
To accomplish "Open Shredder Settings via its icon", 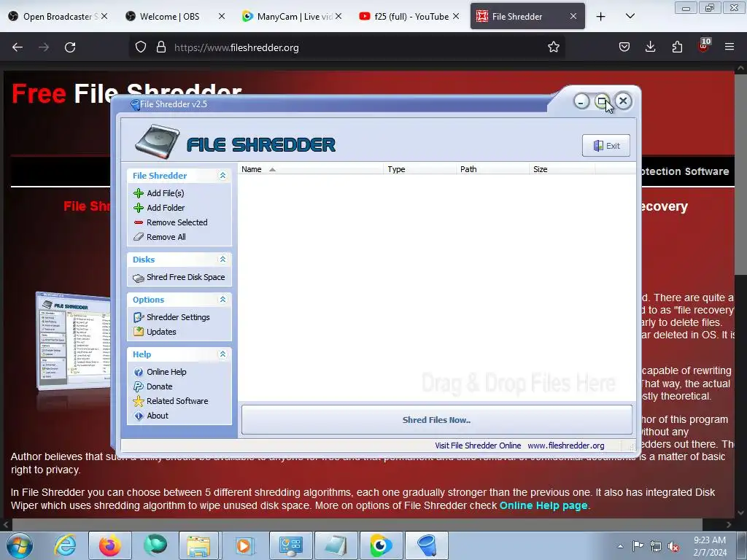I will 139,317.
